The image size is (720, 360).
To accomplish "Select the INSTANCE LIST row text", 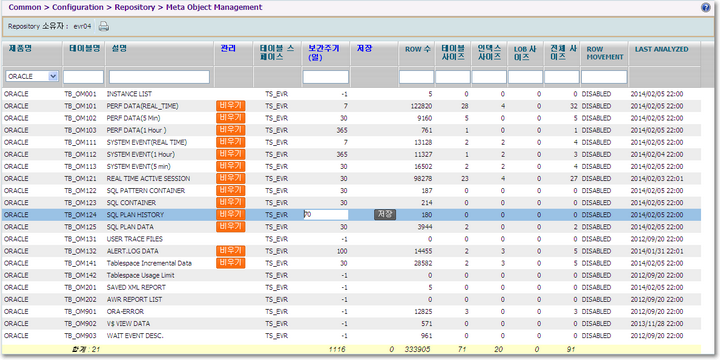I will (129, 94).
